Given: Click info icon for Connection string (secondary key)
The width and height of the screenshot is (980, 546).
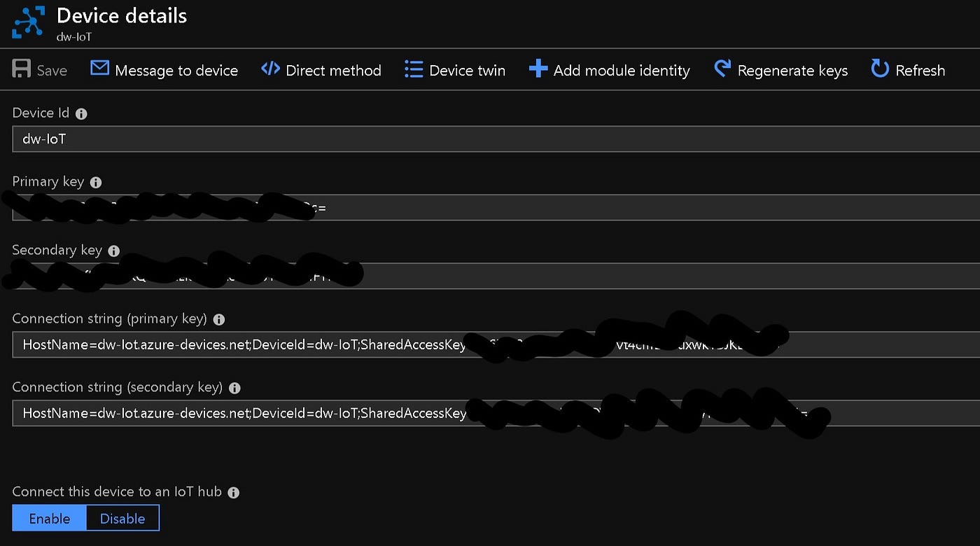Looking at the screenshot, I should pos(235,388).
